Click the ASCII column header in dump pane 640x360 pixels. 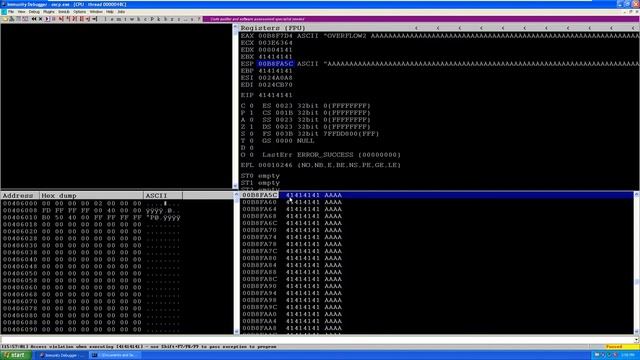(x=163, y=196)
